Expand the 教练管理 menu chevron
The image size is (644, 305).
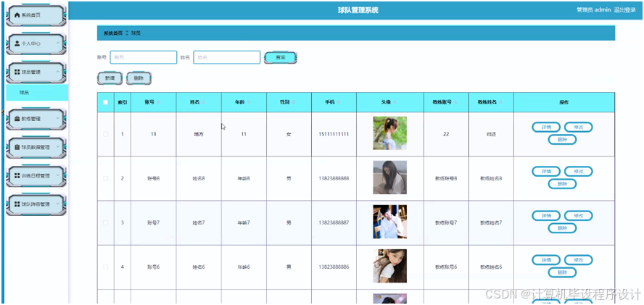tap(58, 119)
